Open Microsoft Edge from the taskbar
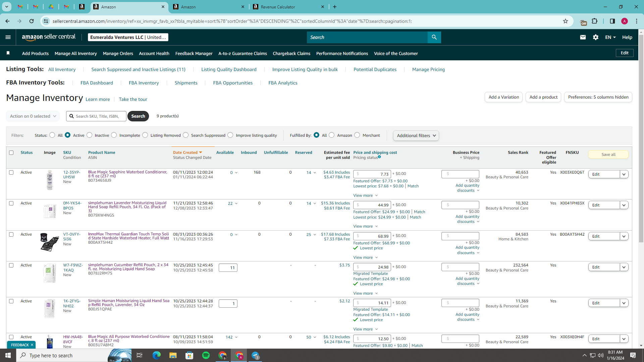 (x=157, y=355)
